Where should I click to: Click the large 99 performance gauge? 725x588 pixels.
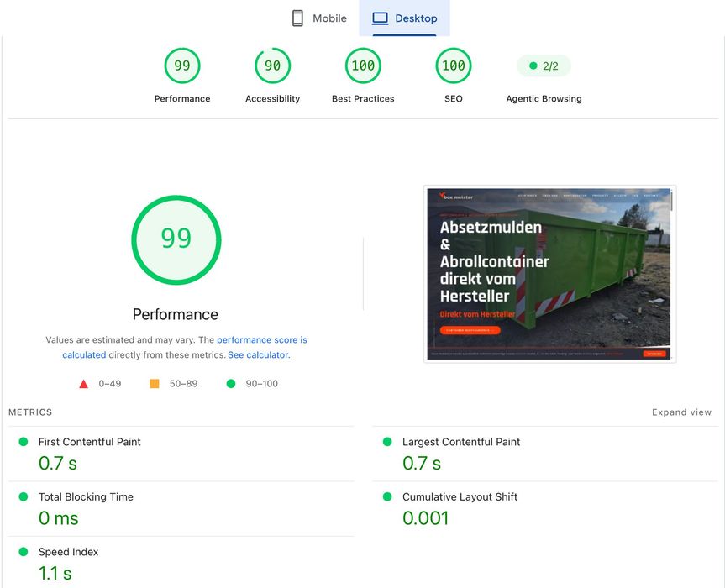click(x=176, y=239)
